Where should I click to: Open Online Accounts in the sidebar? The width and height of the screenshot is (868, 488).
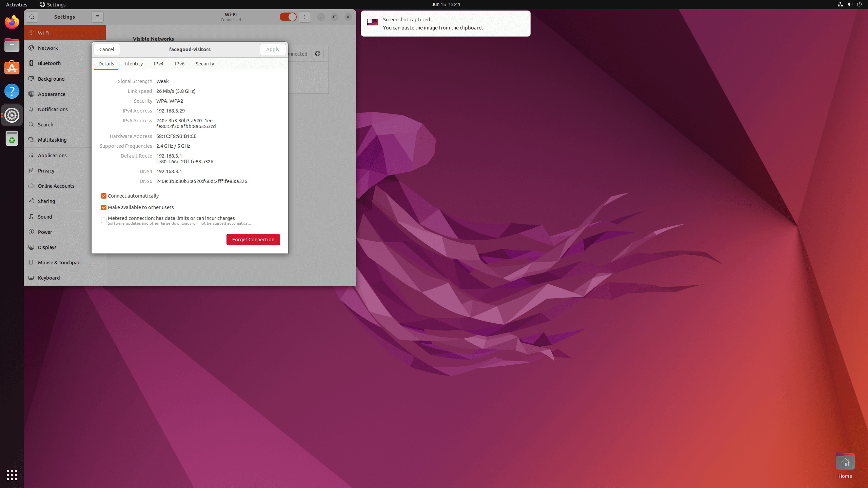pyautogui.click(x=58, y=186)
